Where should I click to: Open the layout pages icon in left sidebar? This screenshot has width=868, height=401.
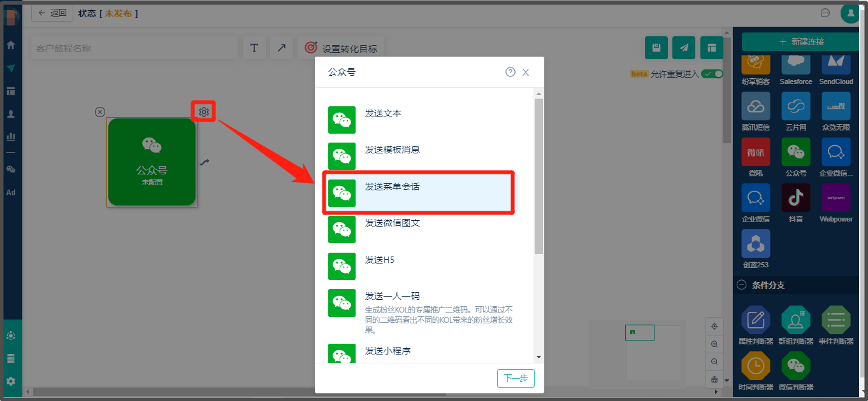(x=11, y=91)
